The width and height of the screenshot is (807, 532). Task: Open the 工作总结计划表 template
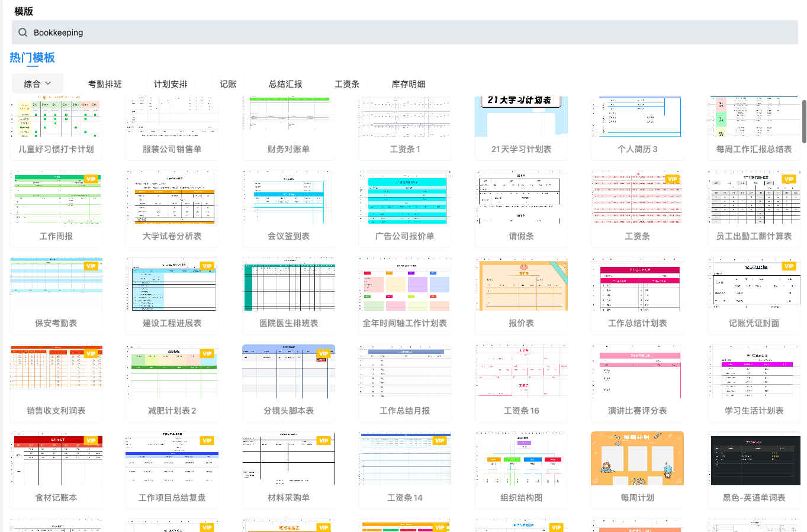tap(637, 295)
